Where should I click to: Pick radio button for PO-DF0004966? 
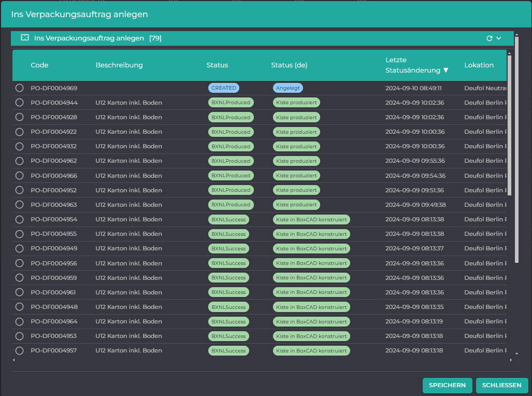[19, 176]
